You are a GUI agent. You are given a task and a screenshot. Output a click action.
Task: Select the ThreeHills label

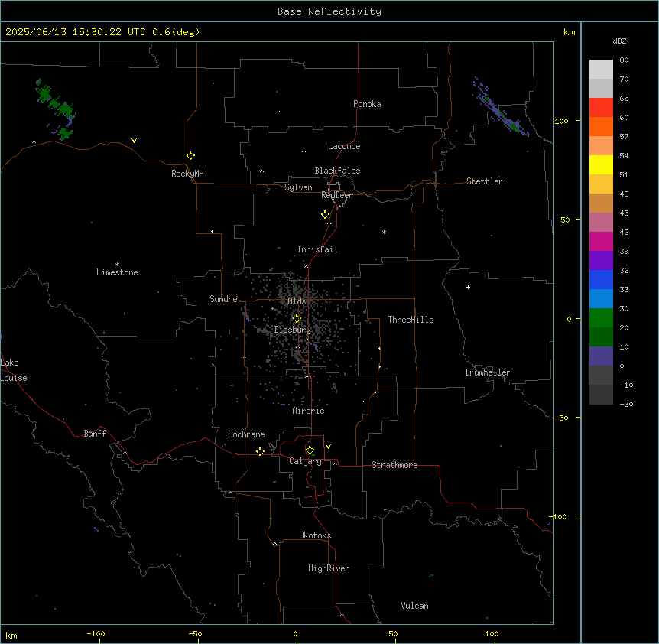click(411, 320)
